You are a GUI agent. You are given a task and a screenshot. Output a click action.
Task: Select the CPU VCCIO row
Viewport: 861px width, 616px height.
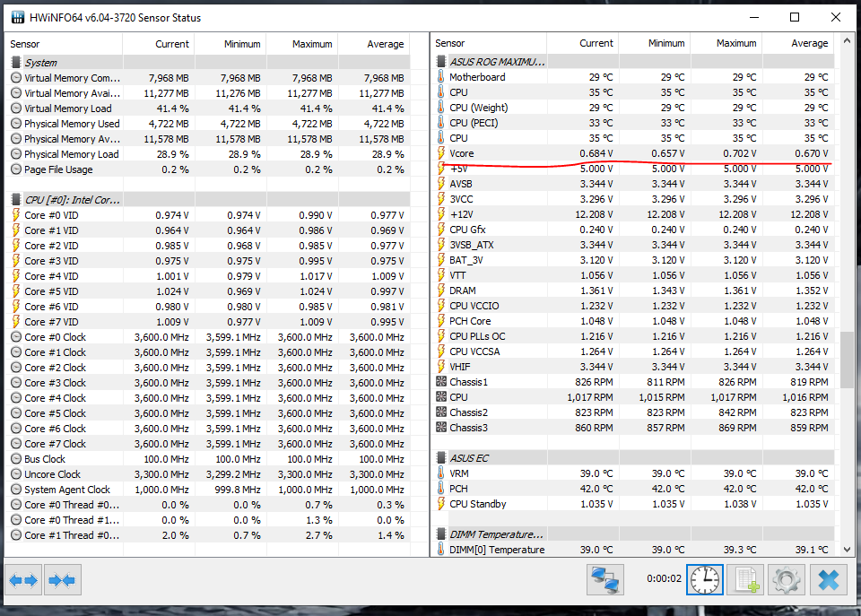pyautogui.click(x=632, y=306)
